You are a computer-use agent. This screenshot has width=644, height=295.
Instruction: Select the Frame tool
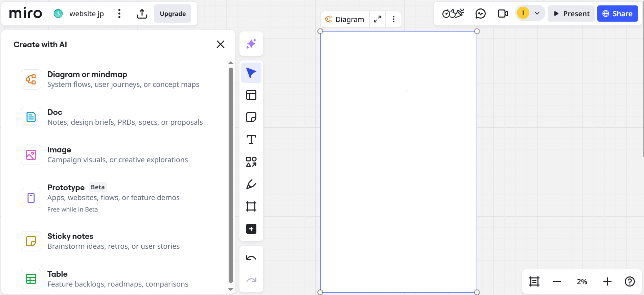251,206
